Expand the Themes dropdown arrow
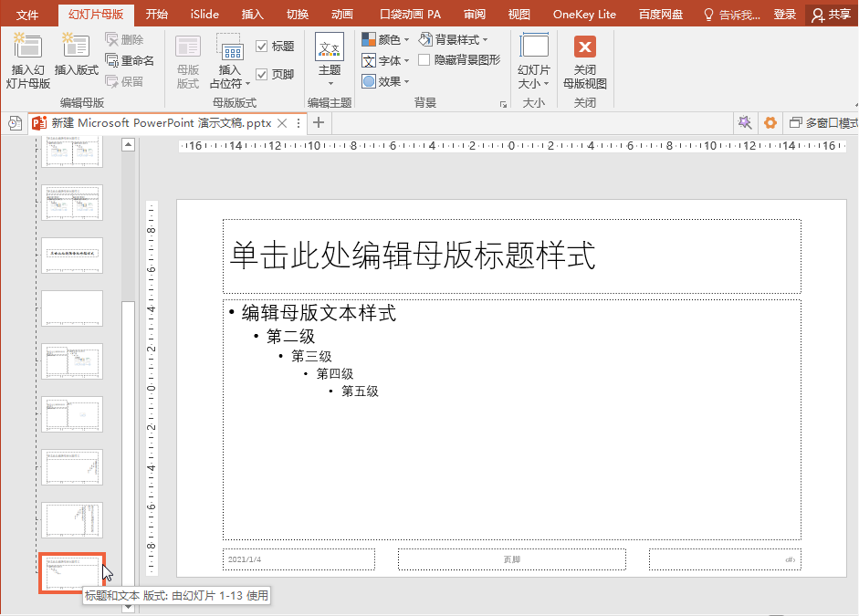Screen dimensions: 859x616 330,84
